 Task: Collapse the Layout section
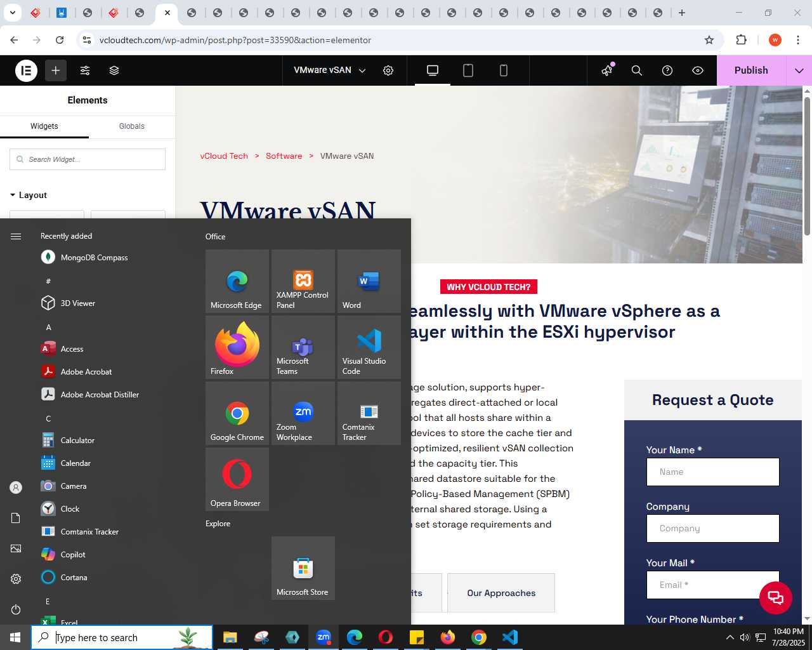(29, 195)
